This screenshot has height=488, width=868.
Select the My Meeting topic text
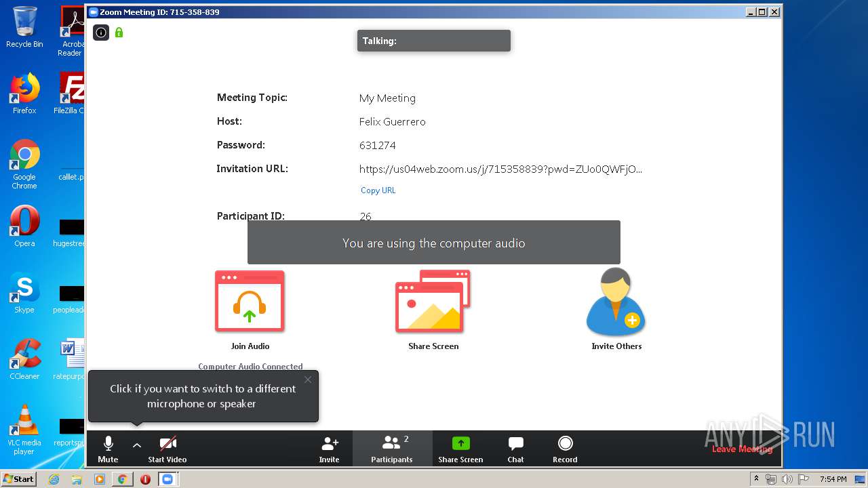tap(387, 98)
